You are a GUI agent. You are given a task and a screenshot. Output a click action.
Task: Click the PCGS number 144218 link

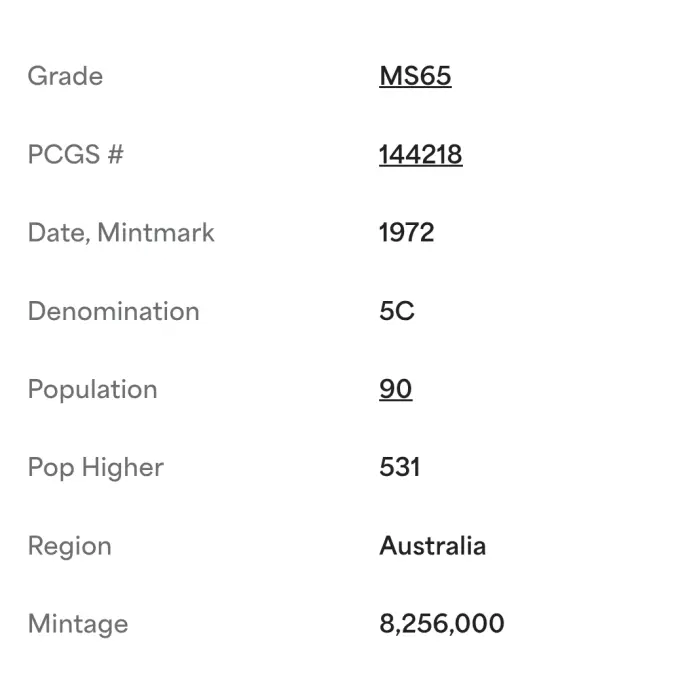click(x=420, y=154)
